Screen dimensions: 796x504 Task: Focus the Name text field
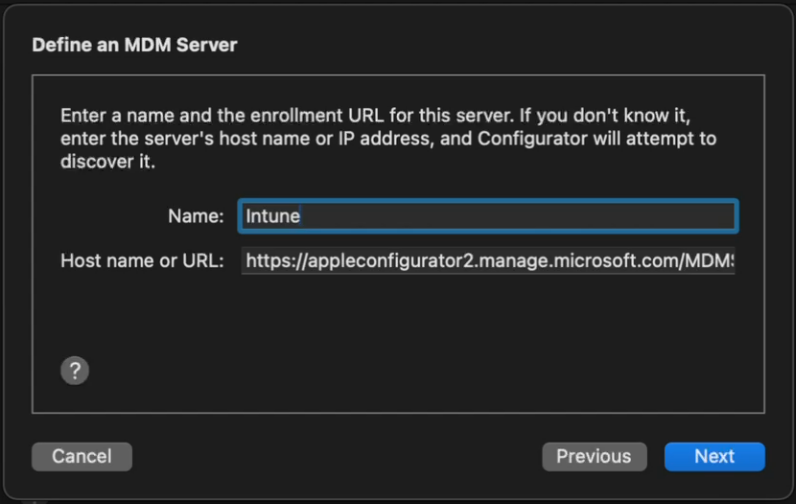pos(488,216)
